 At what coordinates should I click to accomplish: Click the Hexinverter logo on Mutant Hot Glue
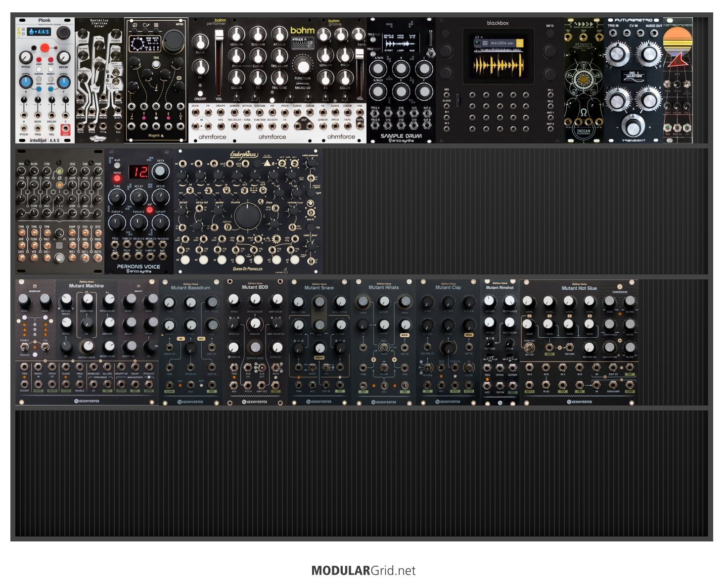(x=579, y=402)
